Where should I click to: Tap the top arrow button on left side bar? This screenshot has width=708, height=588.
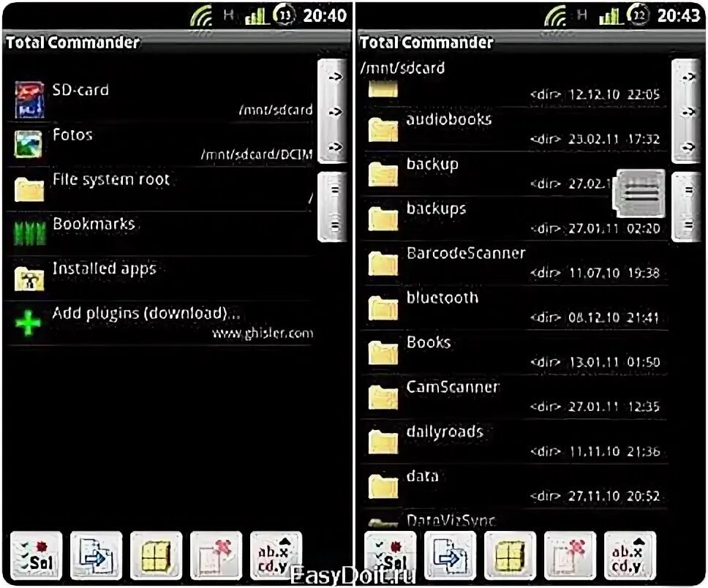[x=335, y=77]
